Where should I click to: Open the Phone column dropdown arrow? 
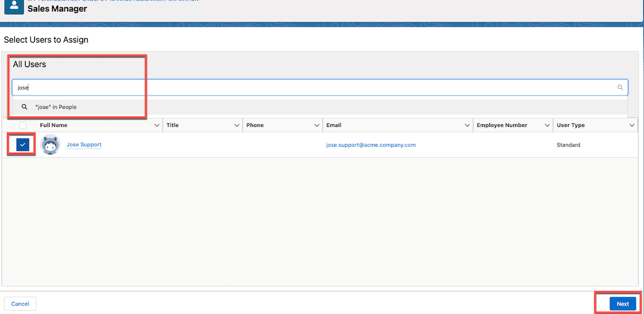click(x=317, y=125)
